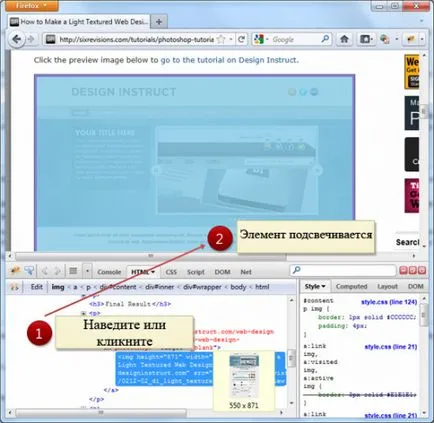Go back with the browser back arrow
Screen dimensions: 434x423
coord(16,40)
